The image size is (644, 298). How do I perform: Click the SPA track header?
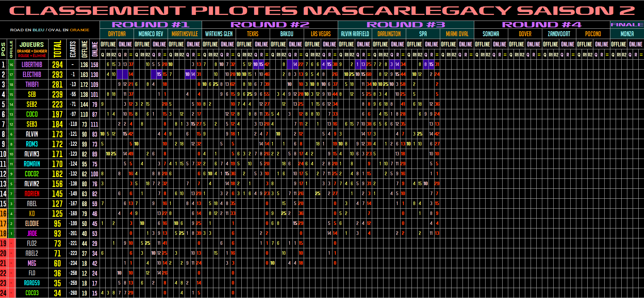pos(423,34)
